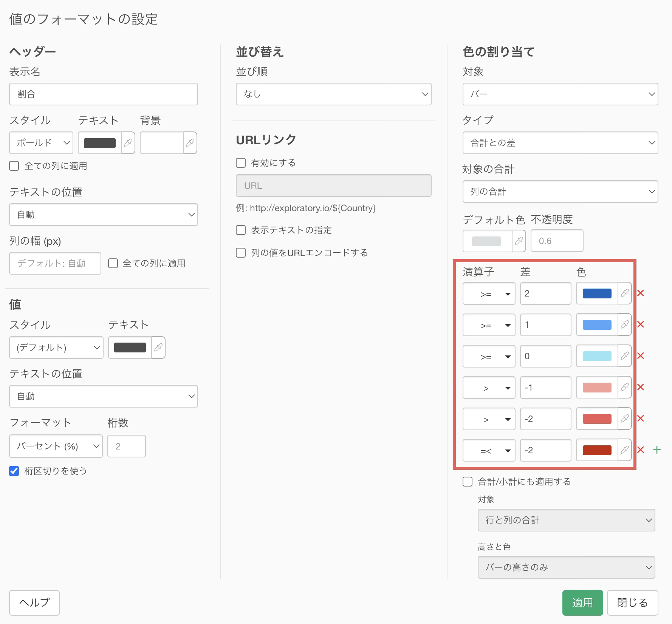The image size is (672, 624).
Task: Click the ヘルプ help button
Action: (34, 603)
